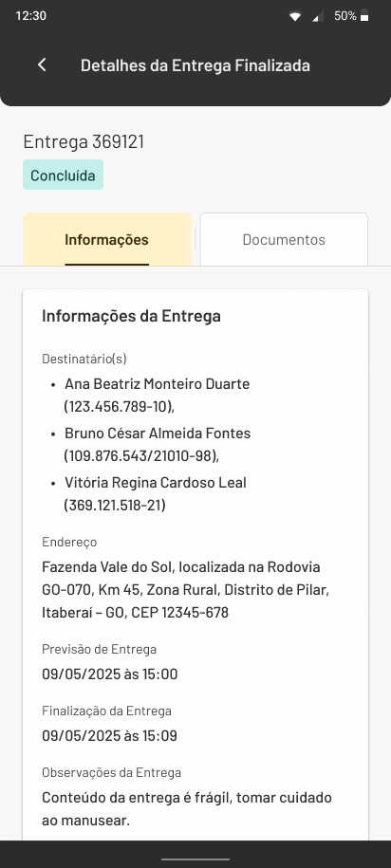The height and width of the screenshot is (868, 391).
Task: Tap the Concluída status badge
Action: coord(64,175)
